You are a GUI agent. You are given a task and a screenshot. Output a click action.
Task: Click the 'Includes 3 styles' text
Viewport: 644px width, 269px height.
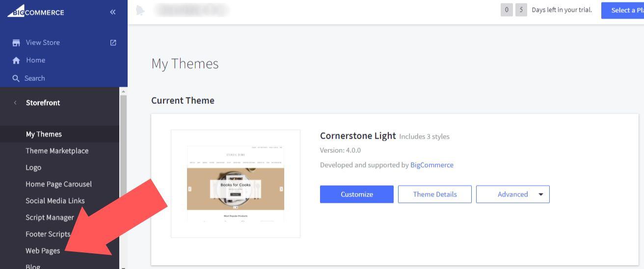(425, 137)
